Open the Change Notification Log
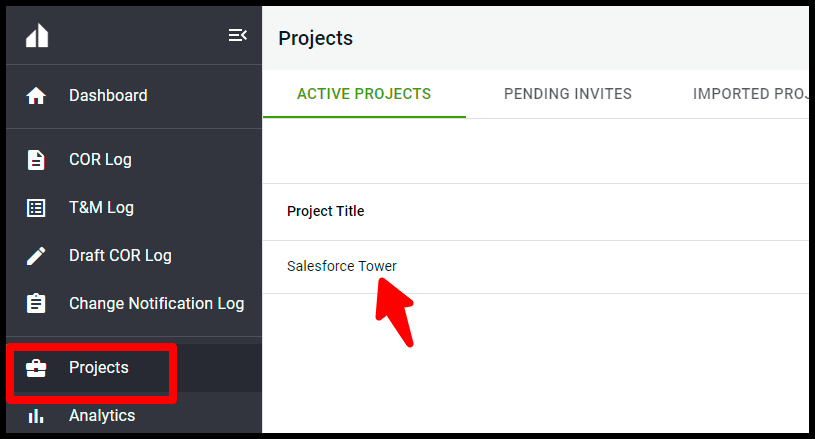Image resolution: width=815 pixels, height=439 pixels. (x=156, y=303)
